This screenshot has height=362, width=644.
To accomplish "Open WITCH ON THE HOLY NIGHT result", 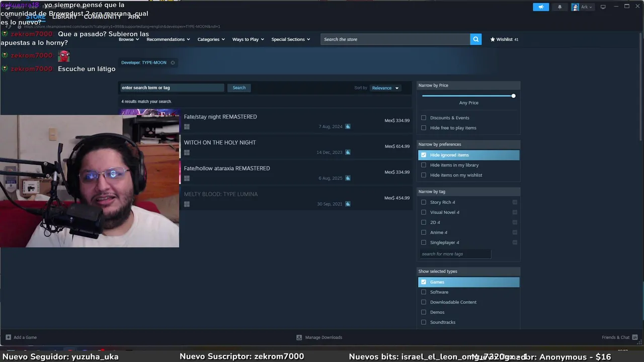I will [265, 147].
